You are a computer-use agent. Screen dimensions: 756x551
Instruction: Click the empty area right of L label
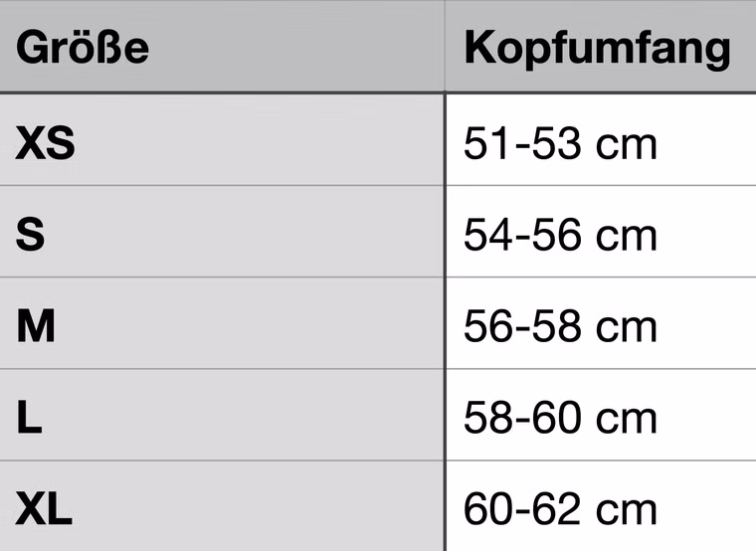pyautogui.click(x=244, y=415)
